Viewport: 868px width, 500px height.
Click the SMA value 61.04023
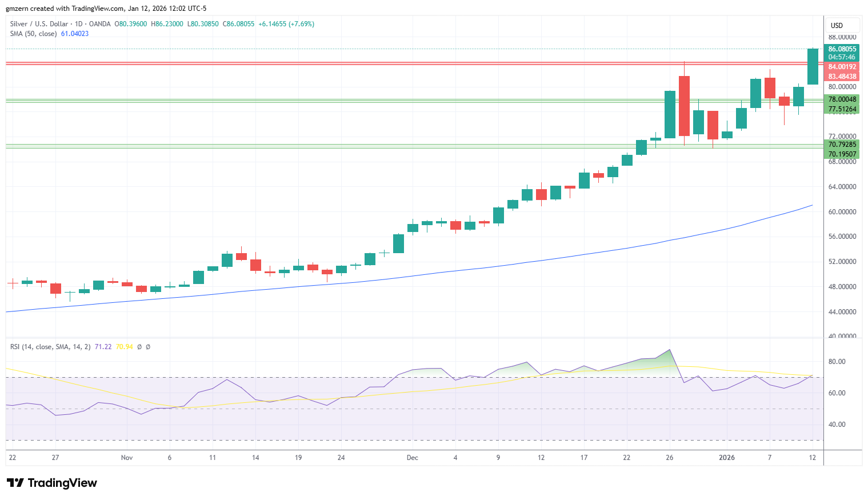pyautogui.click(x=75, y=34)
